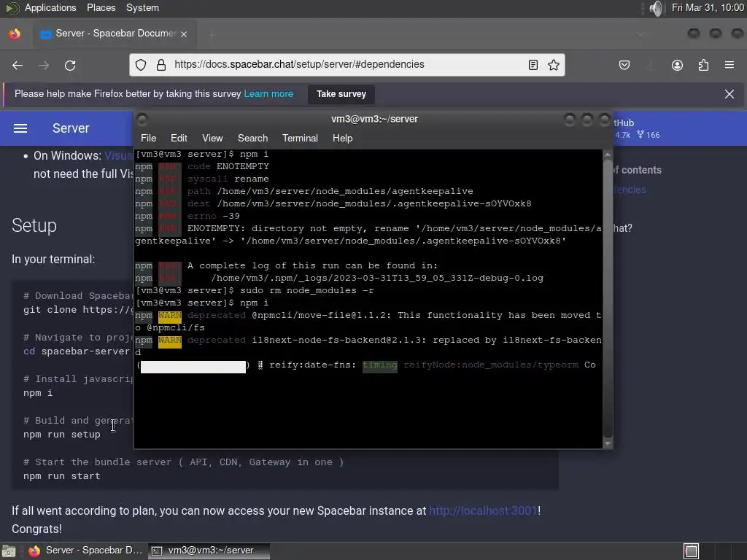Image resolution: width=747 pixels, height=560 pixels.
Task: Click the terminal window menu button in titlebar
Action: click(x=142, y=119)
